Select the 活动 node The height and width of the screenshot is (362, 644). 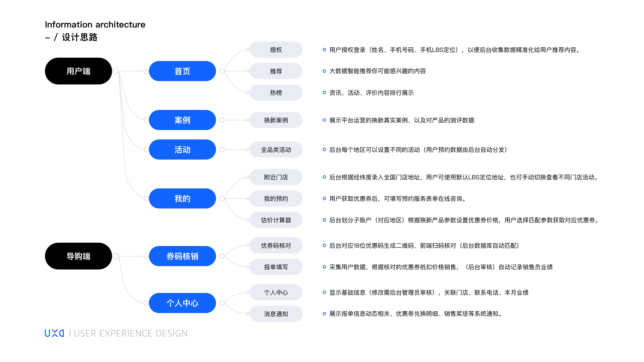coord(182,149)
